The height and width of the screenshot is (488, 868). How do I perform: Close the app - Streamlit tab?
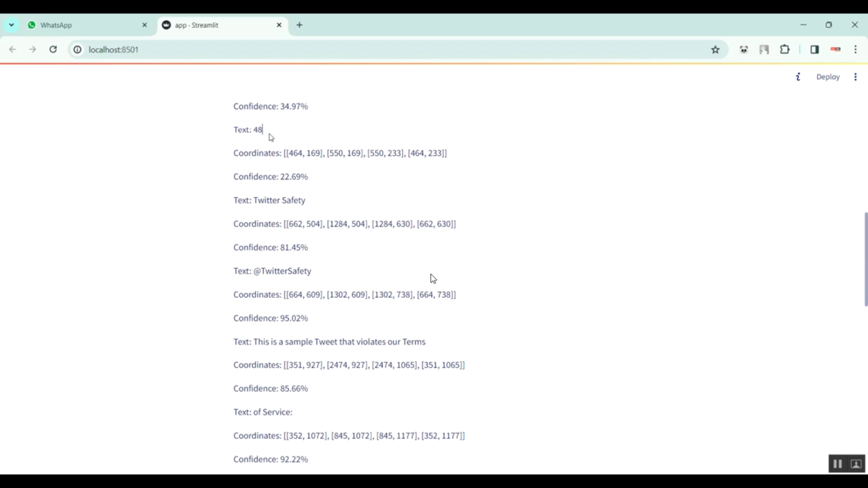point(279,25)
